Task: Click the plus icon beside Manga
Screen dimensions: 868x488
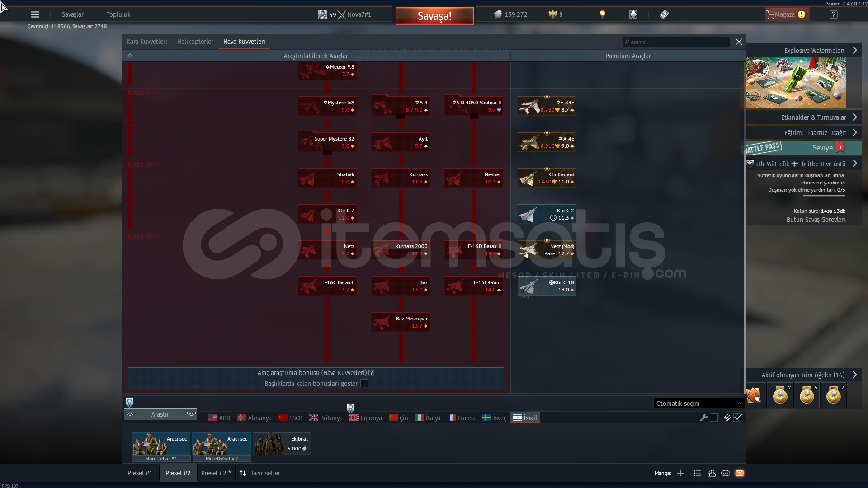Action: point(680,473)
